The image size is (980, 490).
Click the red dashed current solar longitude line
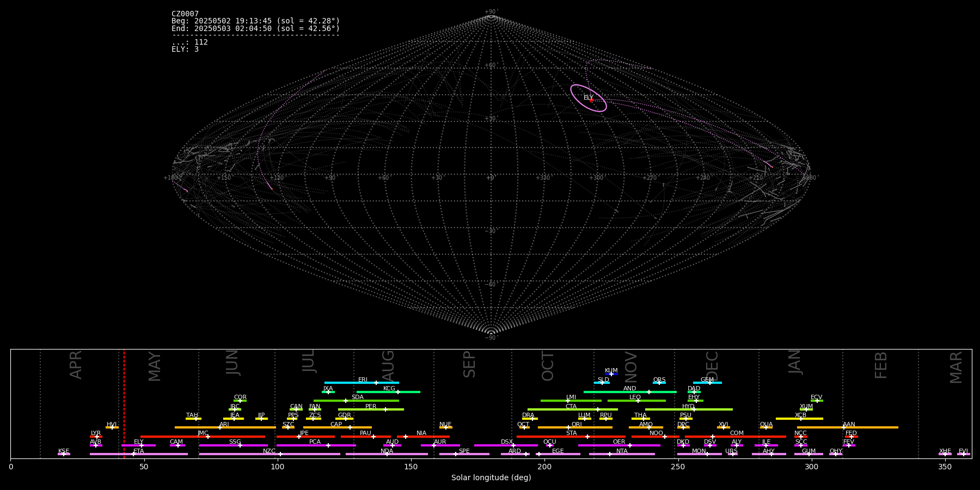click(124, 403)
